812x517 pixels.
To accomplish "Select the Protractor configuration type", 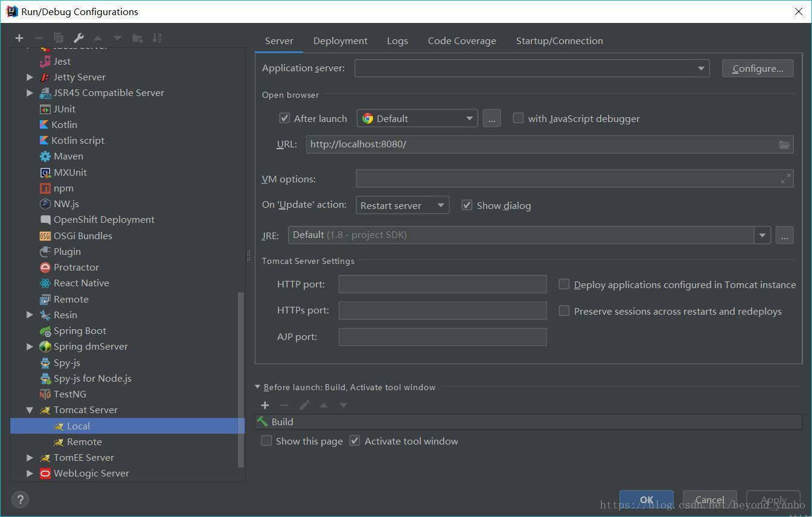I will (69, 267).
